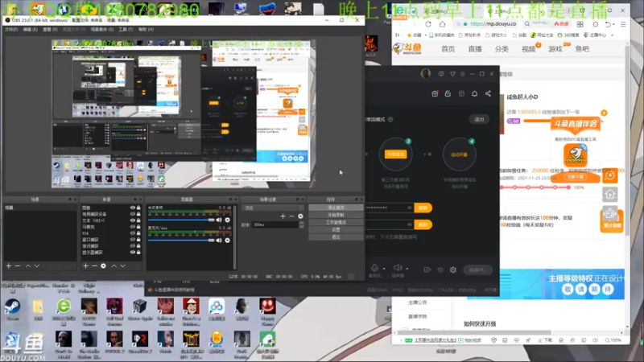This screenshot has width=644, height=362.
Task: Toggle visibility of 视频捕获设备 source
Action: coord(133,214)
